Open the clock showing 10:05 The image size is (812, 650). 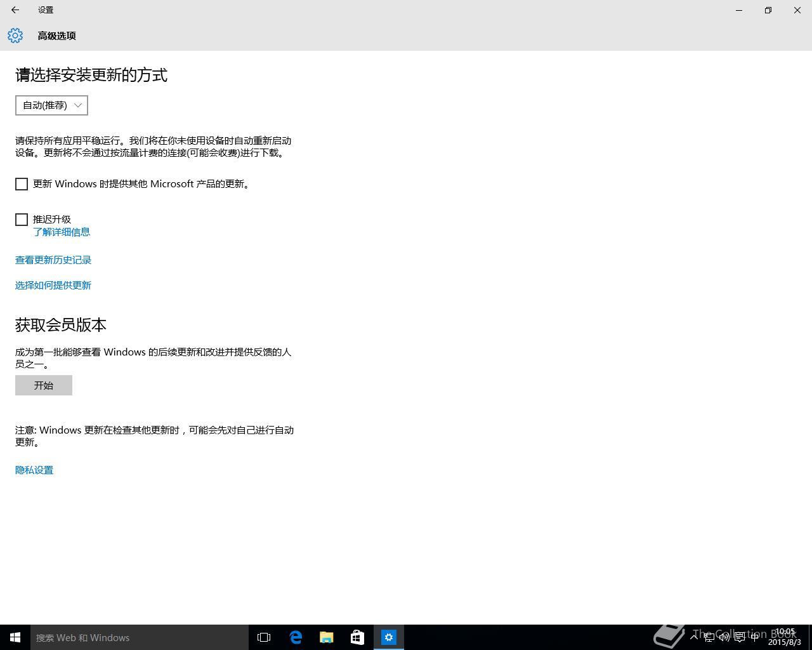coord(785,637)
